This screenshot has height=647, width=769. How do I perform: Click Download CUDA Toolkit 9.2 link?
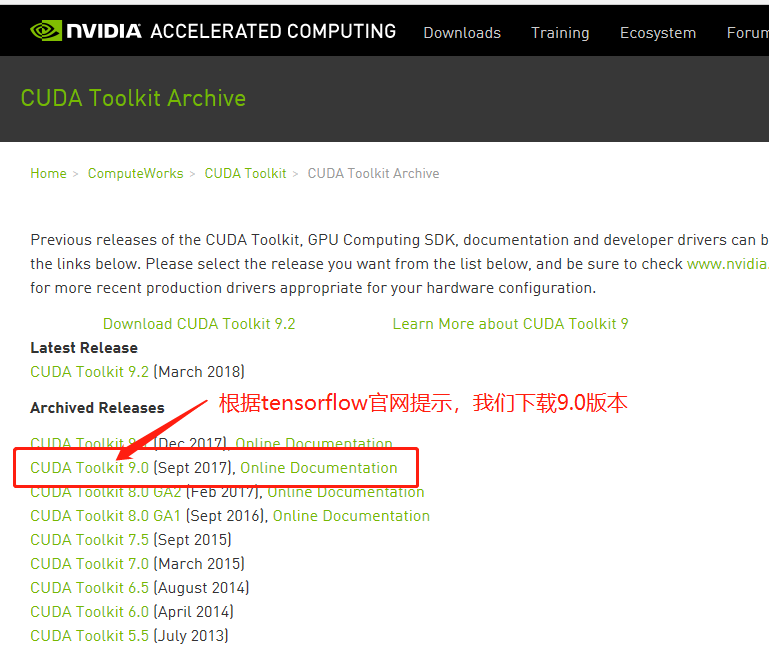tap(199, 324)
